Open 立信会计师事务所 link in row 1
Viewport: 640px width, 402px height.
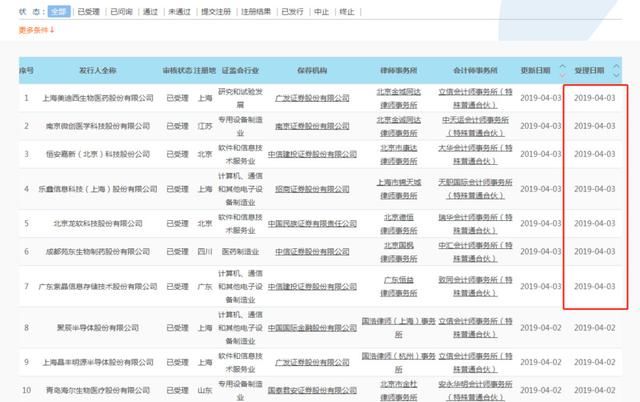click(475, 98)
